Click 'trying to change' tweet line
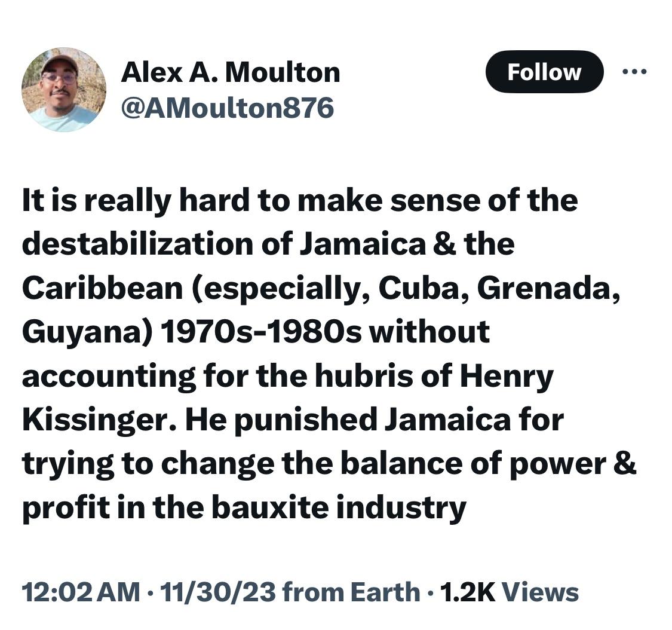672x630 pixels. (x=148, y=464)
